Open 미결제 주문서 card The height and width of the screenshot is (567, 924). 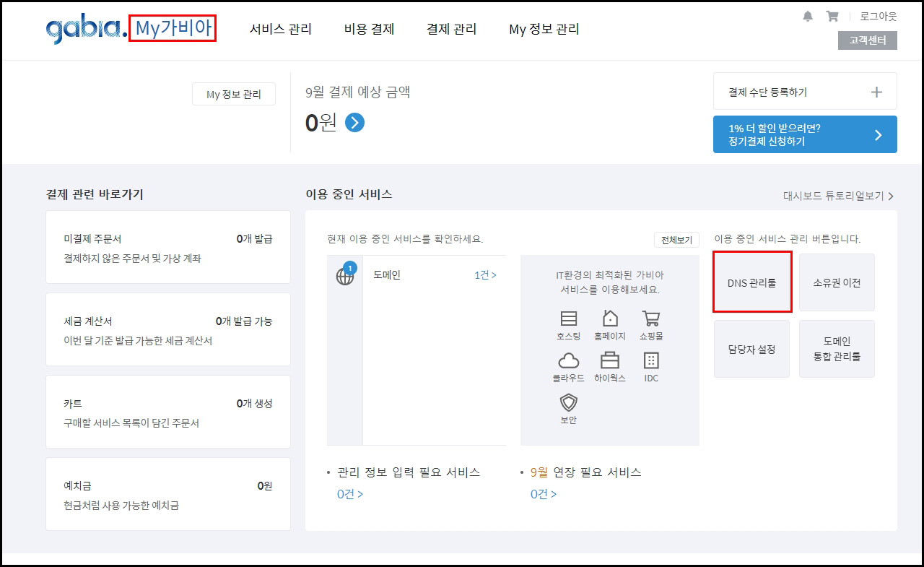[168, 248]
